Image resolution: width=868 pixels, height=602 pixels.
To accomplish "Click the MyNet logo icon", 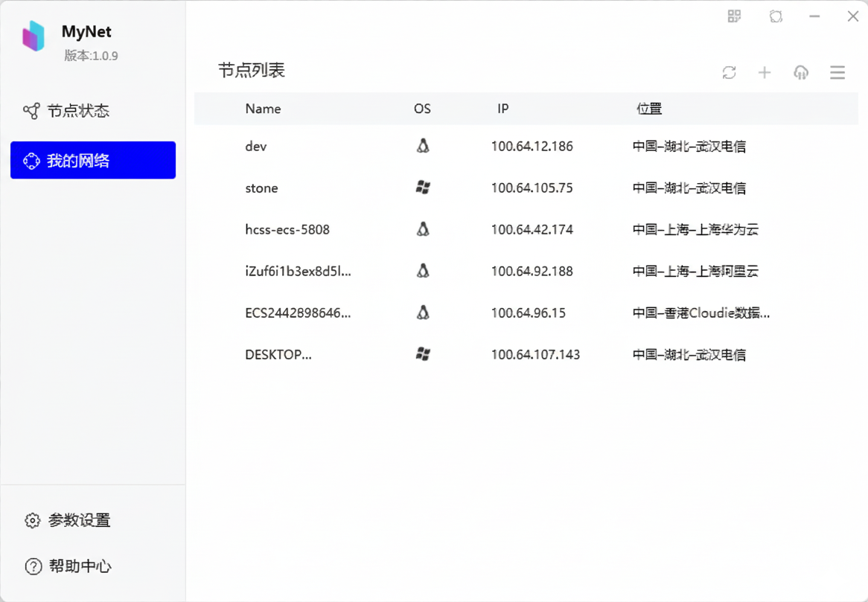I will pos(33,36).
